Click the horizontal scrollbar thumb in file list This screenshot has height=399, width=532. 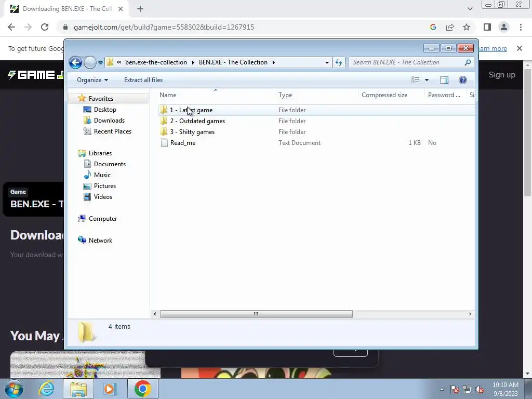pyautogui.click(x=256, y=314)
